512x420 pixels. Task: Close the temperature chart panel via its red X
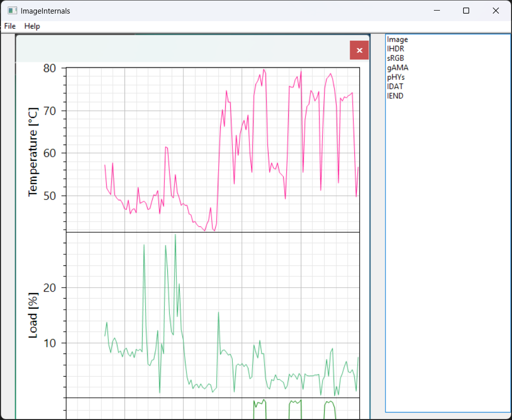[x=359, y=50]
